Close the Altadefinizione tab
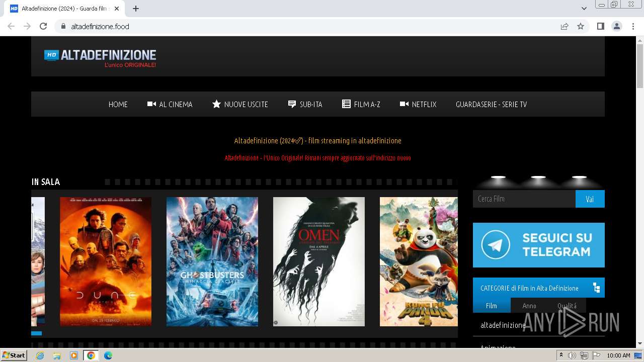Viewport: 644px width, 362px height. [117, 9]
